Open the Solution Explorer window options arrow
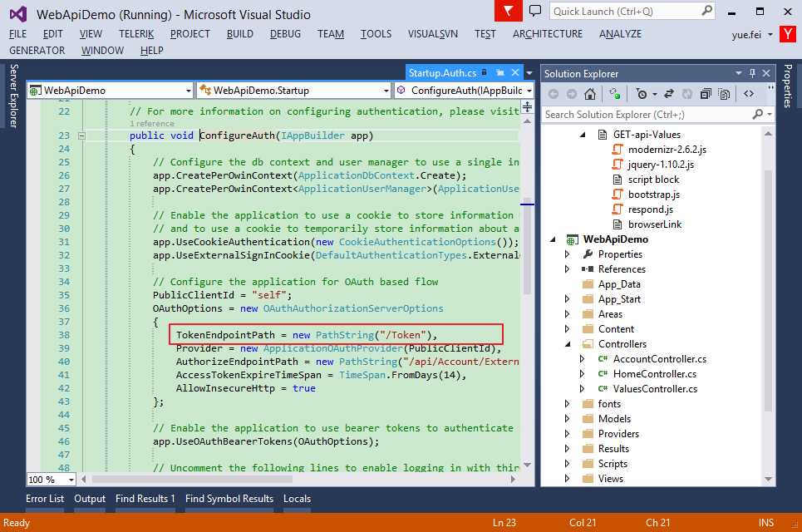The width and height of the screenshot is (802, 532). [x=739, y=73]
